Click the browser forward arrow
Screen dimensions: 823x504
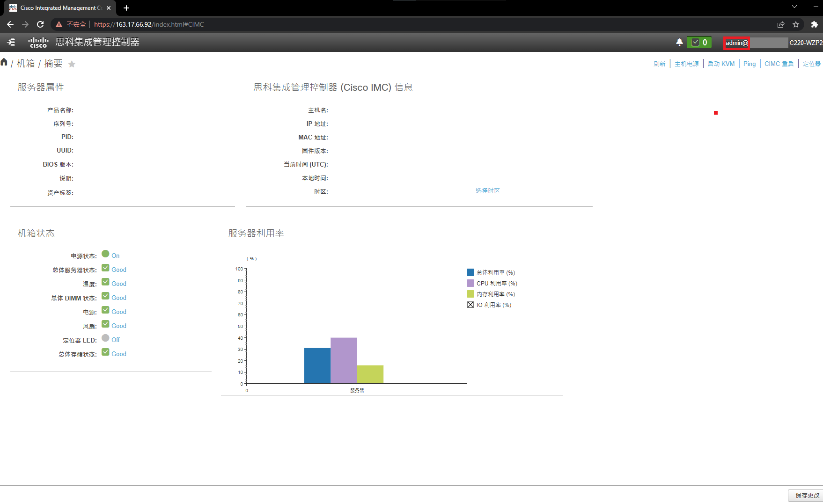click(x=25, y=24)
